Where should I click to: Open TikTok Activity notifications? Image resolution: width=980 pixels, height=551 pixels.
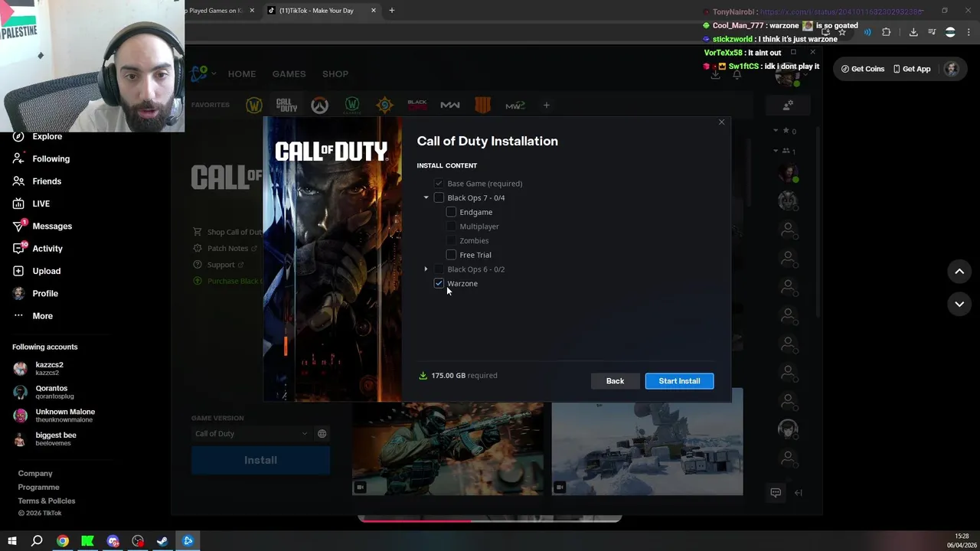point(38,249)
